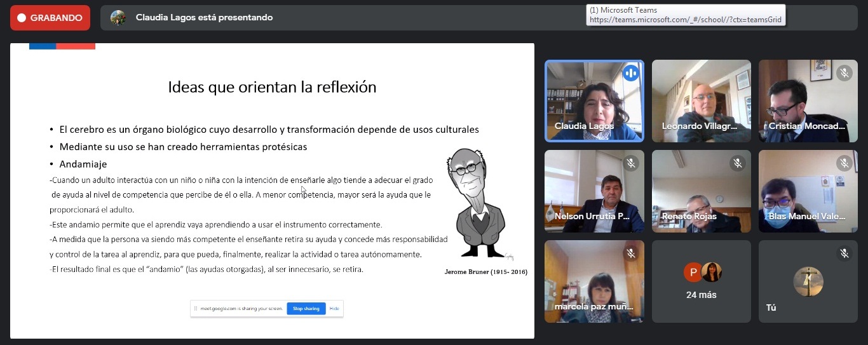Click the muted mic icon on the Tú tile
This screenshot has height=345, width=868.
click(x=844, y=254)
